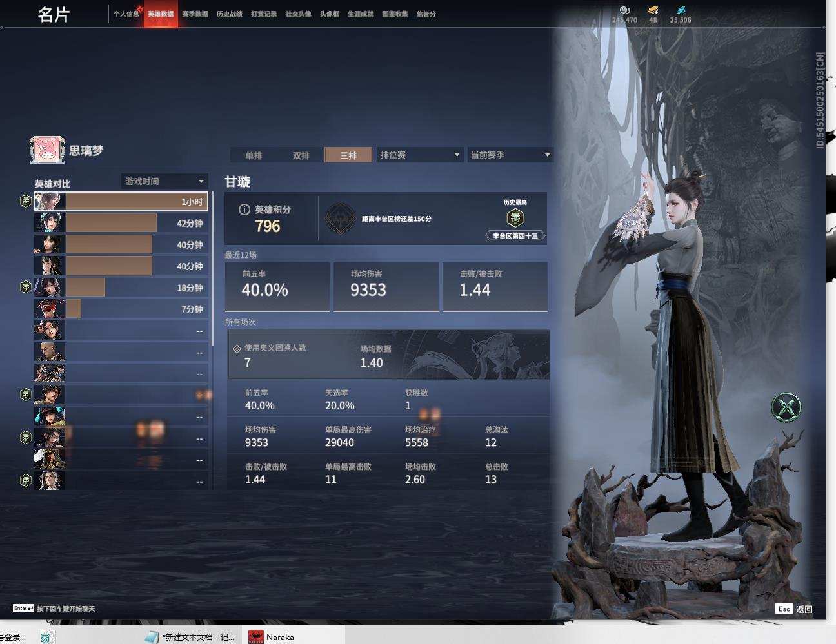The width and height of the screenshot is (836, 644).
Task: Click the 单局最高击败 11 stat
Action: click(x=348, y=473)
